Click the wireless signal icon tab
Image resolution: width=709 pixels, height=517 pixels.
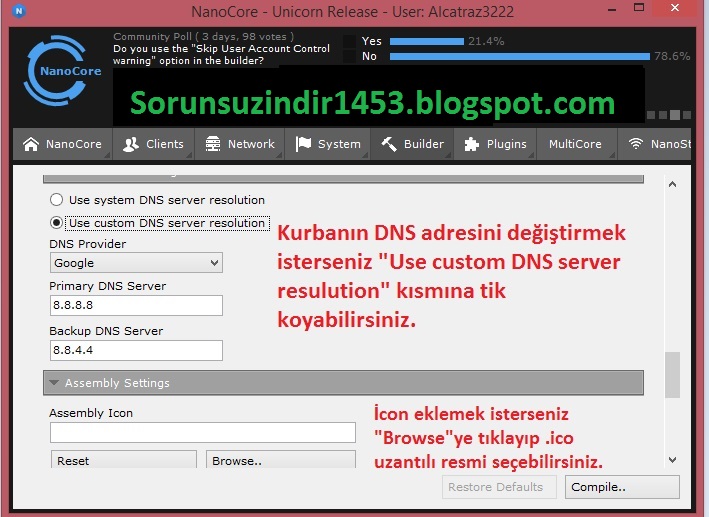pos(635,144)
